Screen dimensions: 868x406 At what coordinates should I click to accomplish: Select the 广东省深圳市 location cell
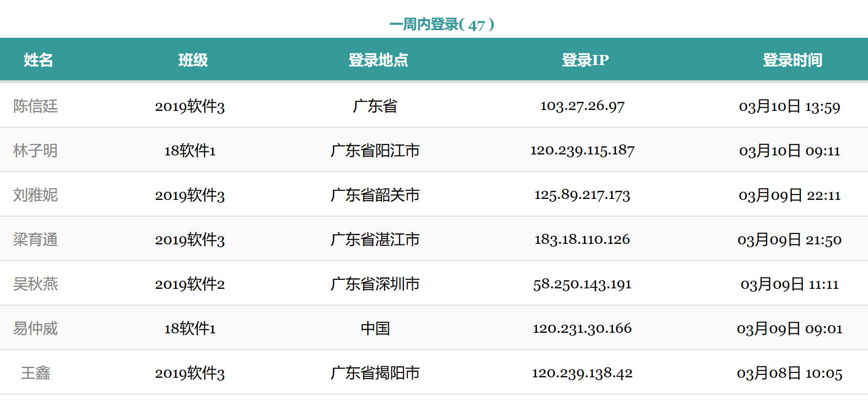375,284
